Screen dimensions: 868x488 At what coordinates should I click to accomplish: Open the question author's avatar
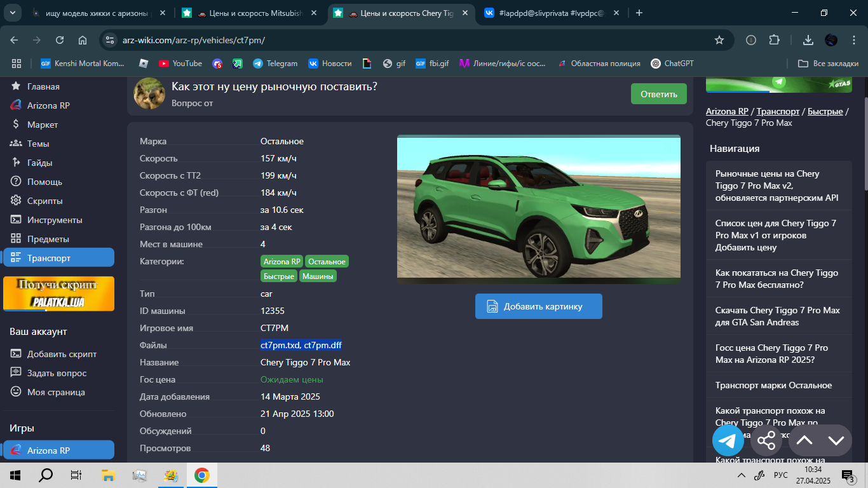coord(150,93)
